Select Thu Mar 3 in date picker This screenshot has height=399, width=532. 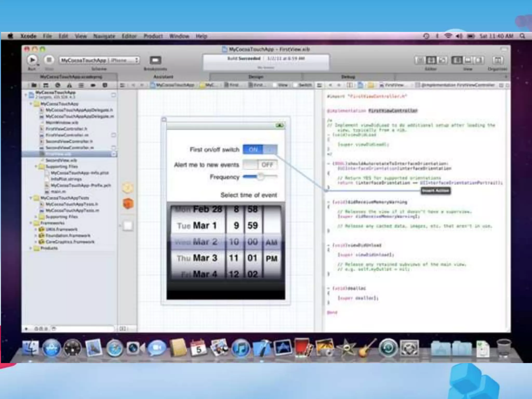point(197,258)
